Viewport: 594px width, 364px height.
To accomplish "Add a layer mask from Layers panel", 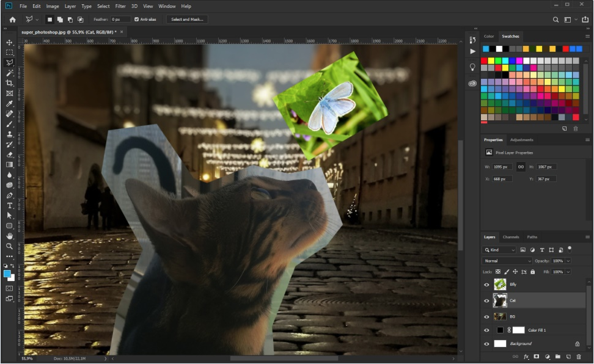I will coord(536,356).
